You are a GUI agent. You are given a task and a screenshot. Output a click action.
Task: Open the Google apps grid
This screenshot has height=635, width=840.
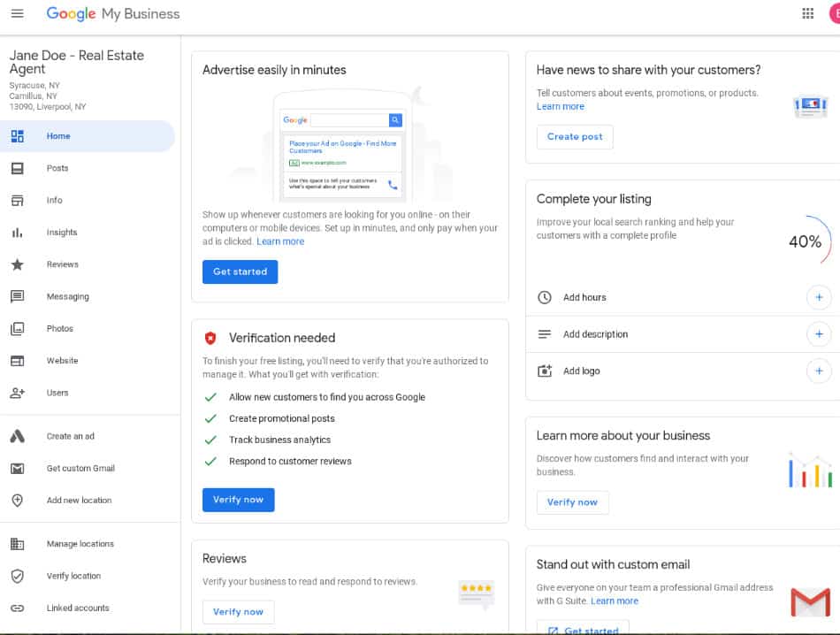click(x=807, y=13)
